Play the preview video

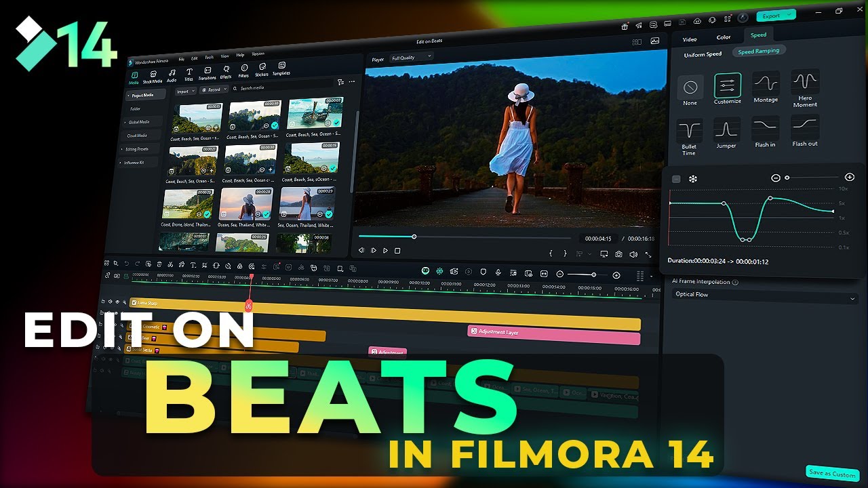385,251
